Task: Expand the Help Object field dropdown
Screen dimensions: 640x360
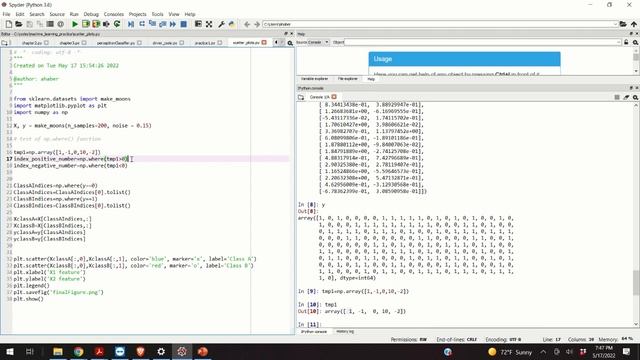Action: tap(619, 42)
